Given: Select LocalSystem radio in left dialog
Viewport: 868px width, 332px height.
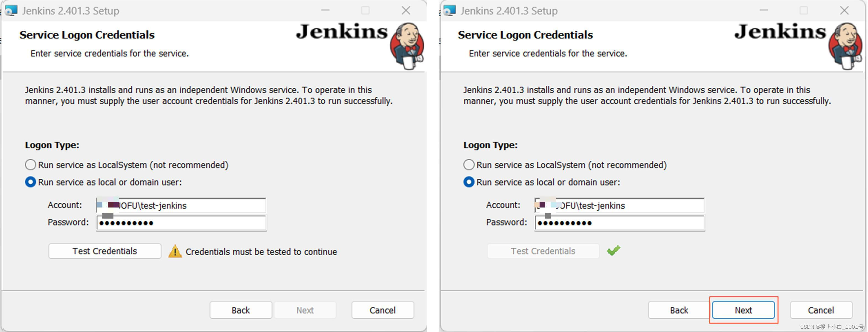Looking at the screenshot, I should [30, 165].
